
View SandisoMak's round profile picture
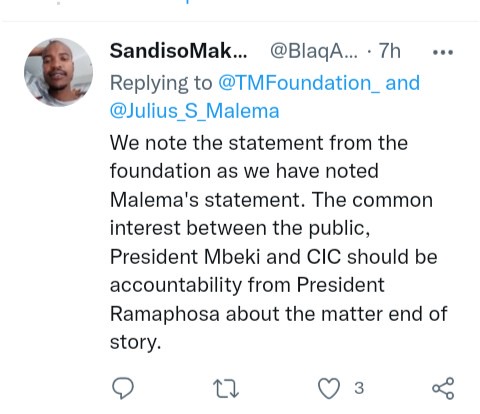tap(59, 72)
